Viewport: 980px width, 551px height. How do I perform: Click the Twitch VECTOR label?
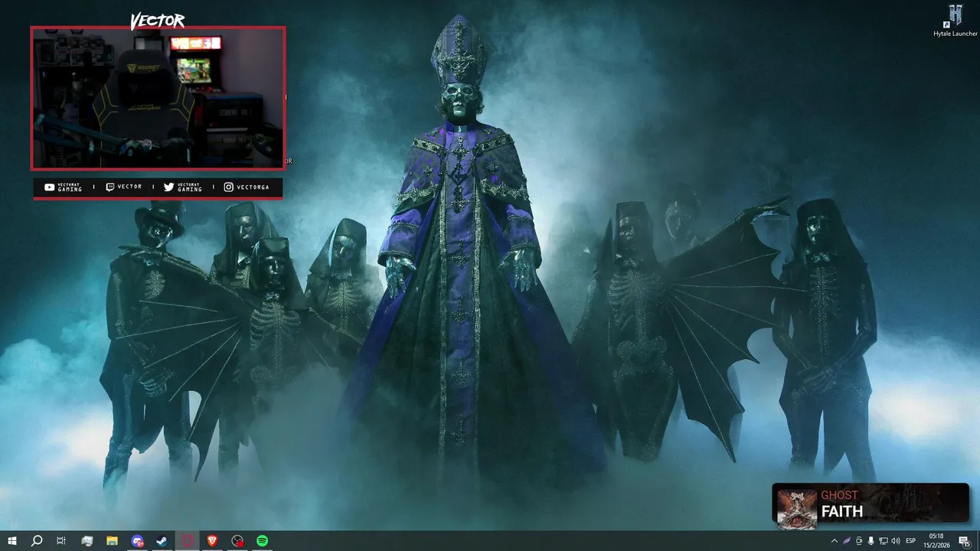point(124,187)
